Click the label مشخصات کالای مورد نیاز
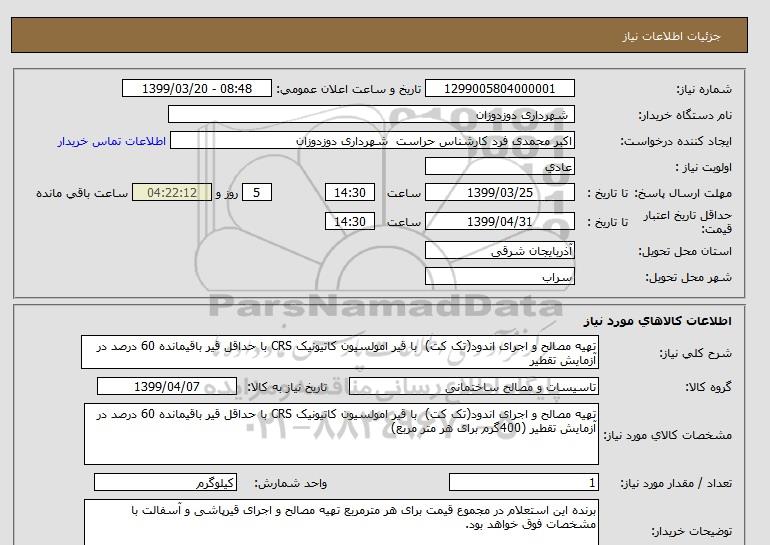This screenshot has width=770, height=545. click(667, 435)
